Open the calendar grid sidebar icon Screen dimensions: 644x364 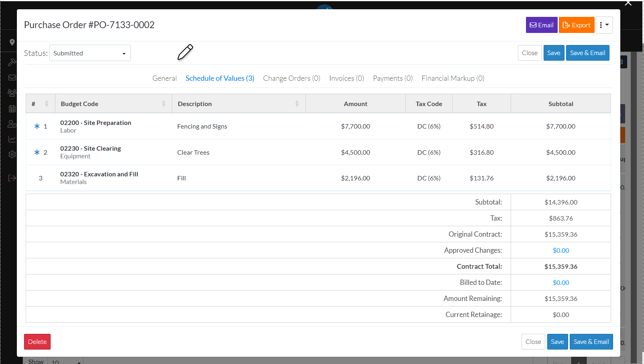coord(12,108)
